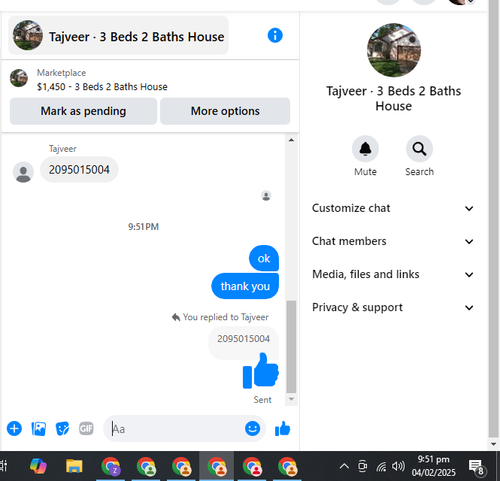Viewport: 500px width, 481px height.
Task: Click the Marketplace listing house thumbnail
Action: click(x=19, y=78)
